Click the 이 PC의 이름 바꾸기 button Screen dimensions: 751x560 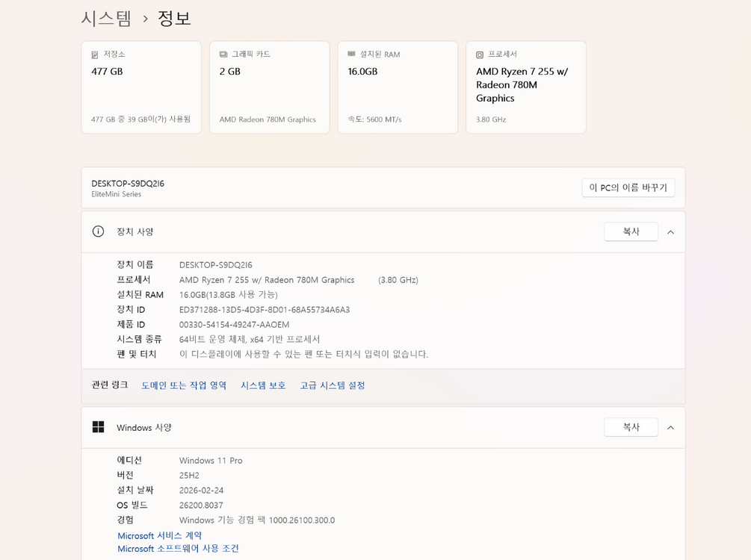628,187
